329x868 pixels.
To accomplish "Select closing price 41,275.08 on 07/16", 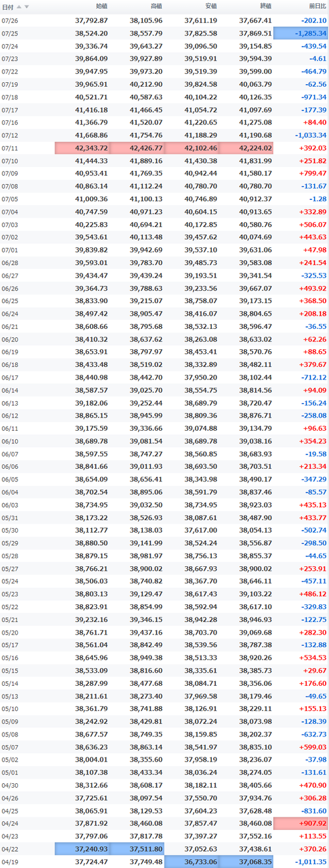I will (x=255, y=123).
